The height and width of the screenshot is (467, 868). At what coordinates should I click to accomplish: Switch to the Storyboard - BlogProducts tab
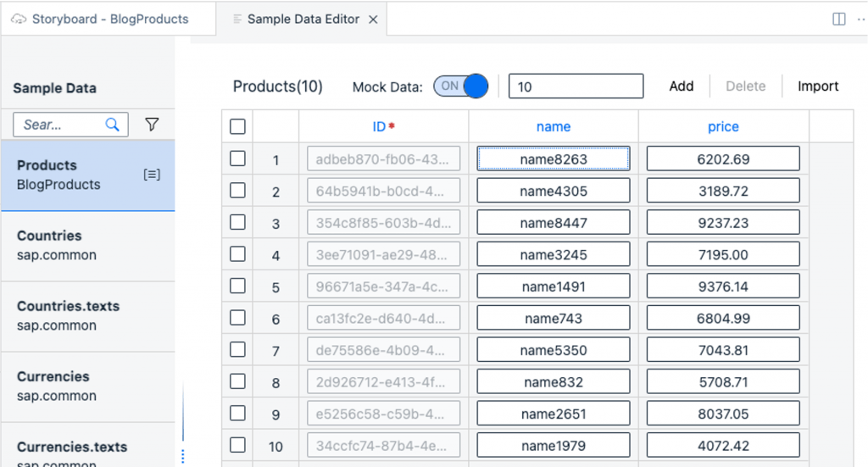tap(108, 19)
